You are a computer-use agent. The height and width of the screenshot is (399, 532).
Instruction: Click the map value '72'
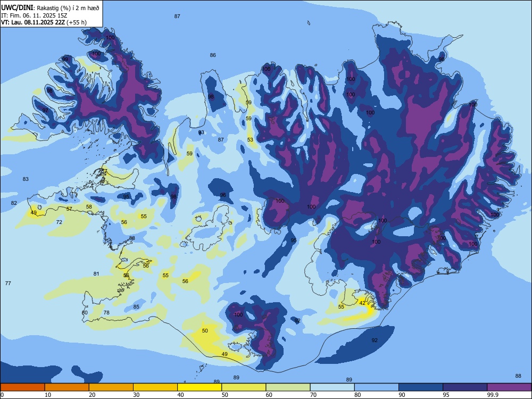(59, 222)
